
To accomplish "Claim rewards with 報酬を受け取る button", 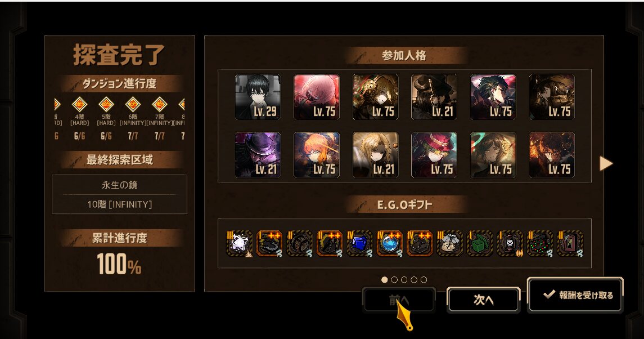I will pyautogui.click(x=575, y=295).
